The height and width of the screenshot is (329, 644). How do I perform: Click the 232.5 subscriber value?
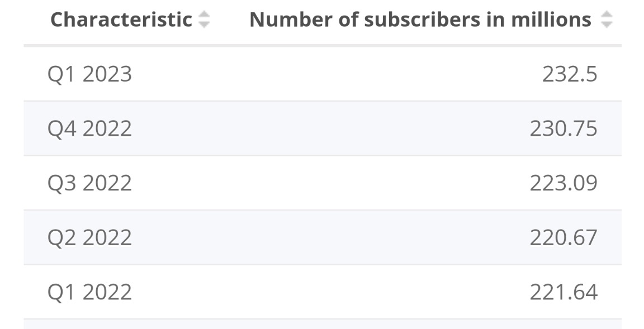tap(569, 74)
